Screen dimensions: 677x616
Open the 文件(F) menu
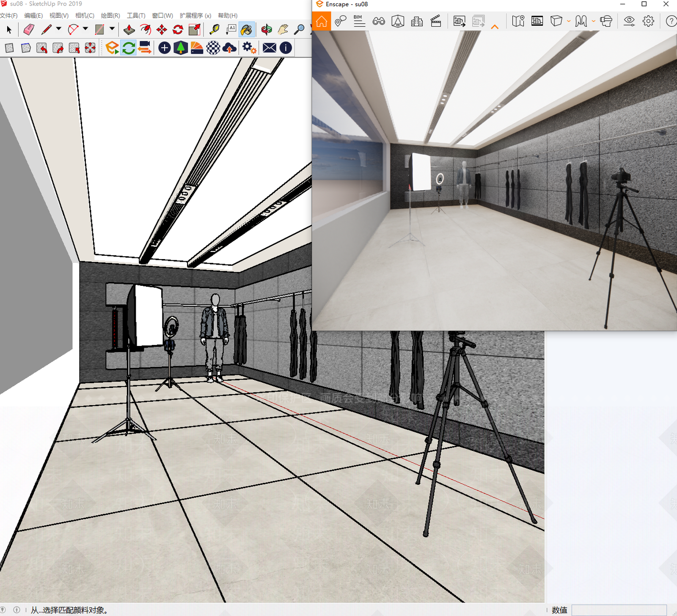(x=8, y=16)
